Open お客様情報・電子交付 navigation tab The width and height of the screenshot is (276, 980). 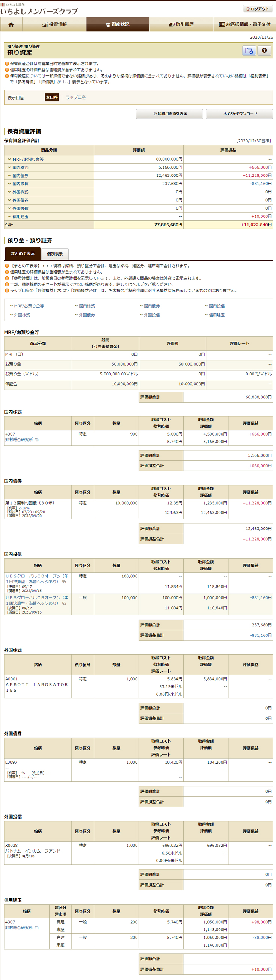(x=244, y=24)
